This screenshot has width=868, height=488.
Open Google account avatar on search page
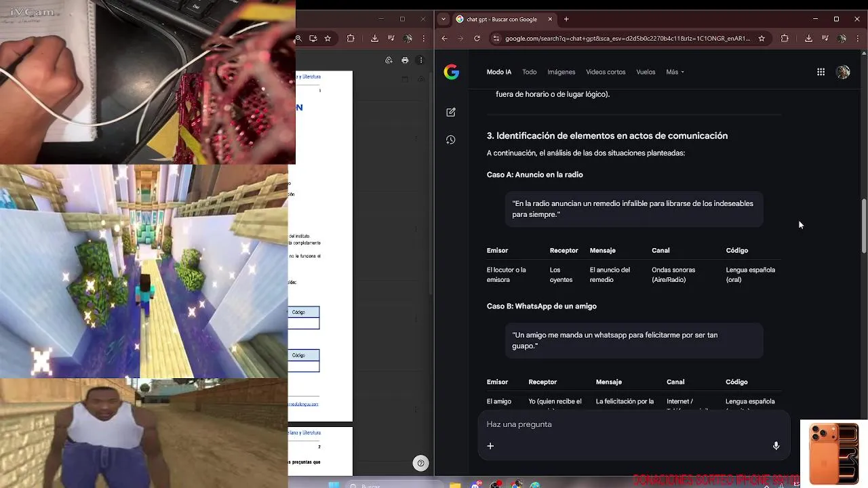pyautogui.click(x=843, y=72)
